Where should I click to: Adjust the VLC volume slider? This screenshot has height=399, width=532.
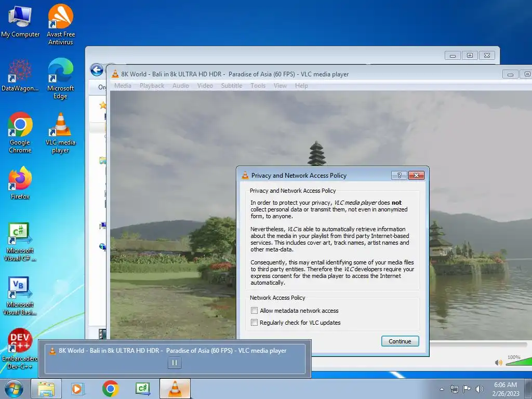click(x=519, y=362)
